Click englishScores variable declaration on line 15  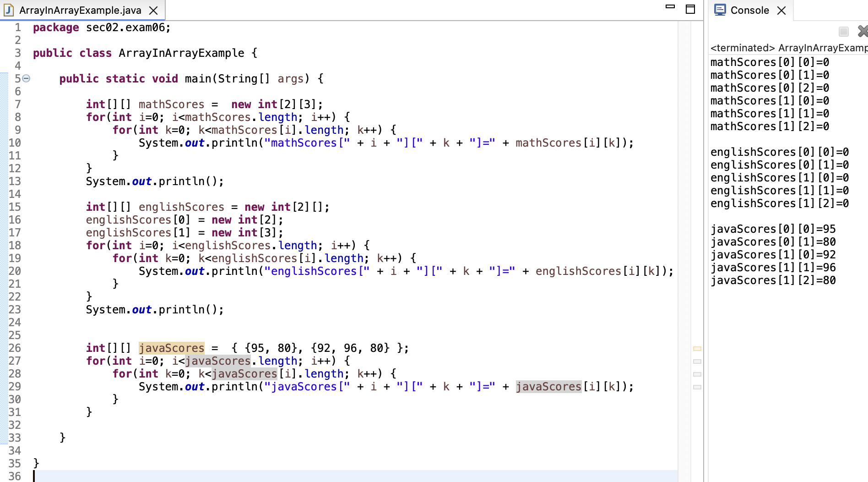point(181,207)
